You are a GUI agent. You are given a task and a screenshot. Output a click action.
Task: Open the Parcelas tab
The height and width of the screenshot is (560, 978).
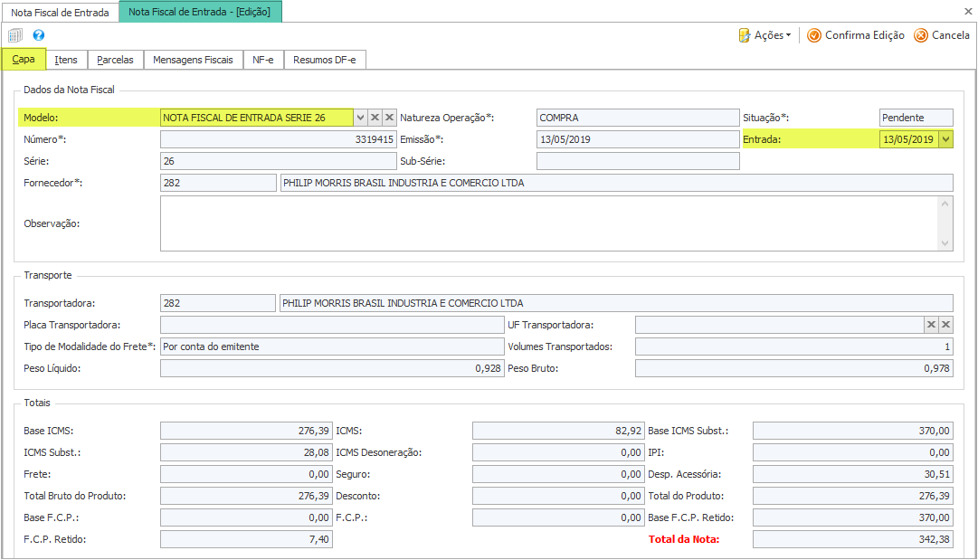click(x=115, y=60)
